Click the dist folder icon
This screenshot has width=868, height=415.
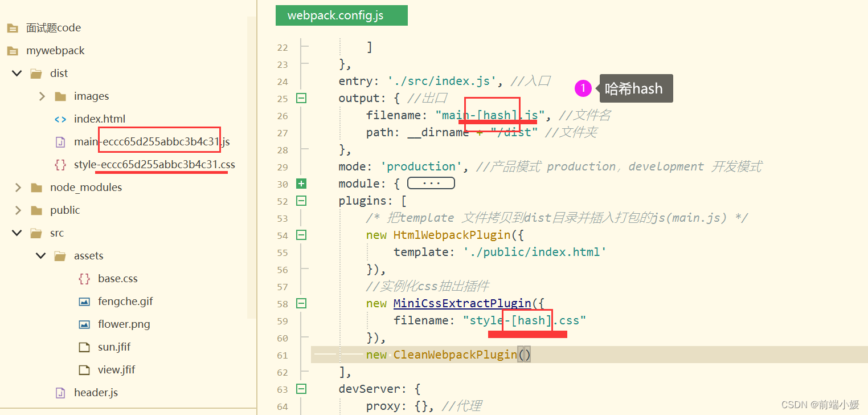point(36,74)
